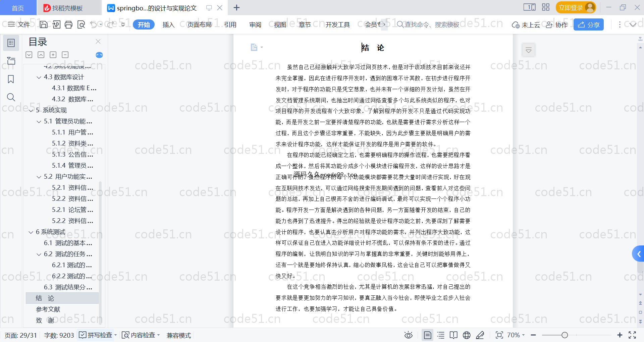Viewport: 644px width, 342px height.
Task: Click the 查找命令 search box
Action: [x=428, y=24]
